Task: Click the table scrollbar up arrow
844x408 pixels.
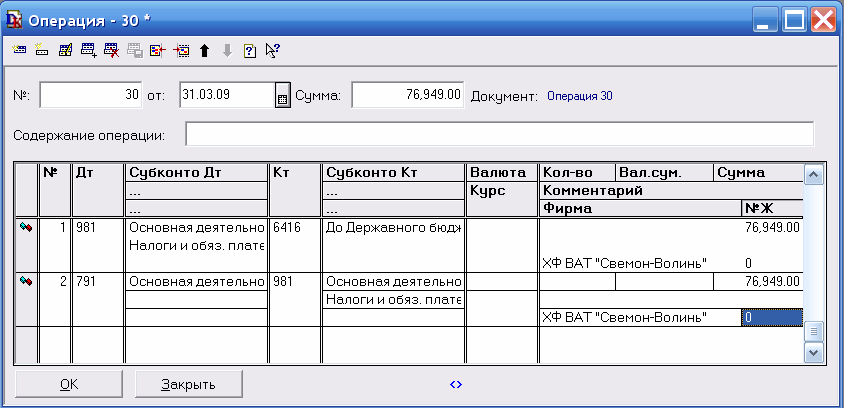Action: [x=814, y=175]
